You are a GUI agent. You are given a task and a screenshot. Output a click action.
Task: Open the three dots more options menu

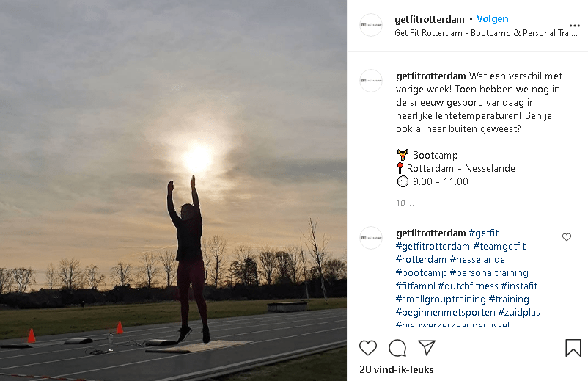(x=575, y=26)
